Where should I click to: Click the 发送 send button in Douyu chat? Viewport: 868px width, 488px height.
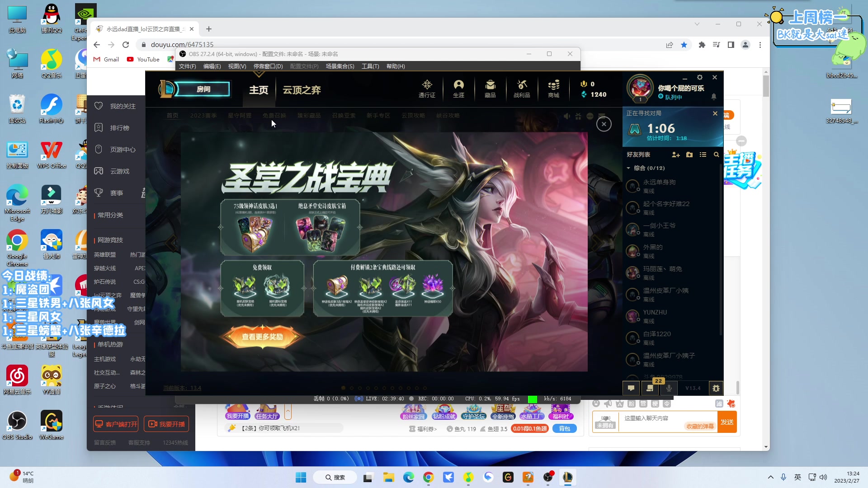coord(727,422)
